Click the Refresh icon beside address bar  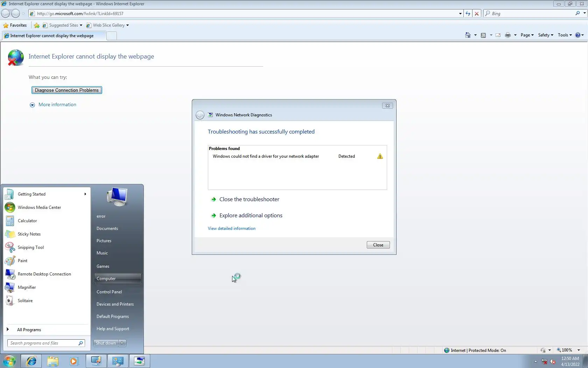point(468,14)
